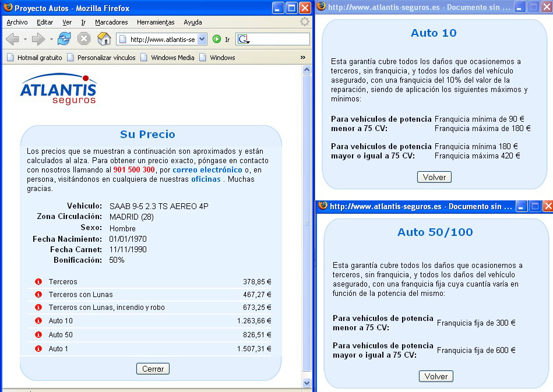553x392 pixels.
Task: Click the info icon for Auto 10
Action: pos(38,321)
